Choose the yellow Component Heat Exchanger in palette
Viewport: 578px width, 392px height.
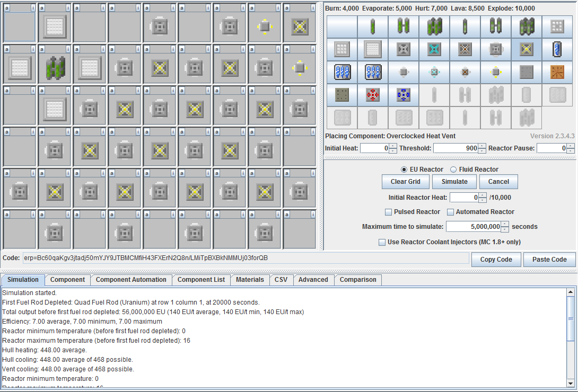[x=496, y=72]
